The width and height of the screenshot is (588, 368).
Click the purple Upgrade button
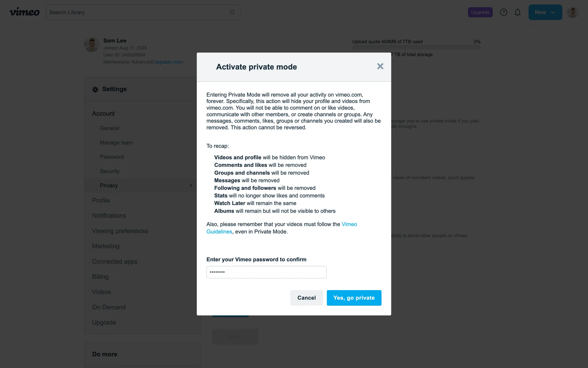coord(480,12)
